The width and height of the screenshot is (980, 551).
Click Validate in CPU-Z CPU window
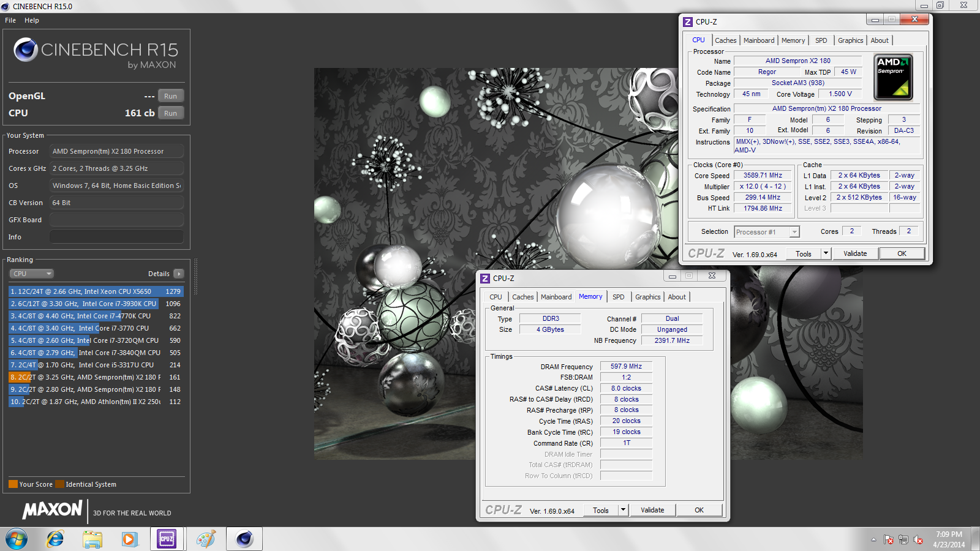855,253
